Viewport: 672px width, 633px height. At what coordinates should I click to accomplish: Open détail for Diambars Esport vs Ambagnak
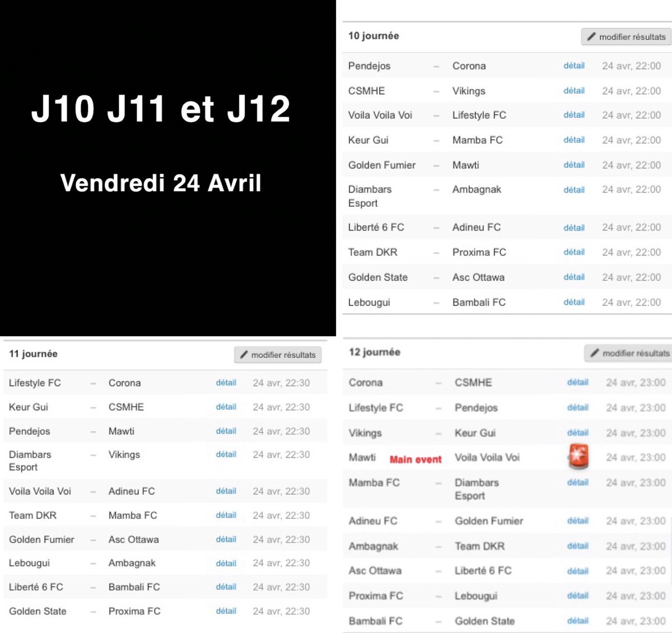pos(574,190)
